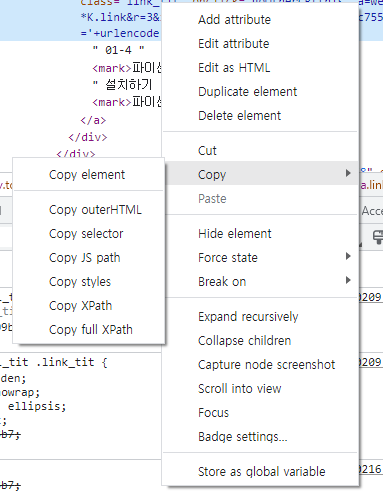Open Badge settings… option
Image resolution: width=383 pixels, height=495 pixels.
(260, 437)
